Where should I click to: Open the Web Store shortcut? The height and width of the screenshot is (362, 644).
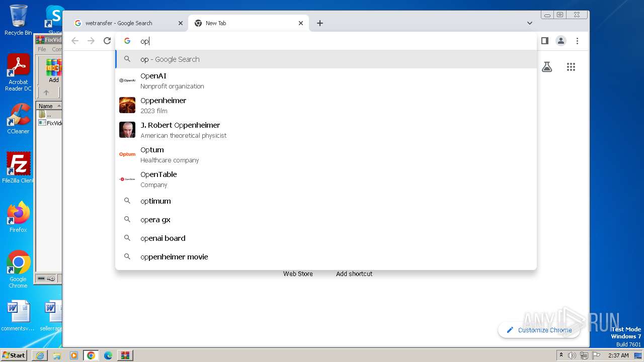(298, 274)
